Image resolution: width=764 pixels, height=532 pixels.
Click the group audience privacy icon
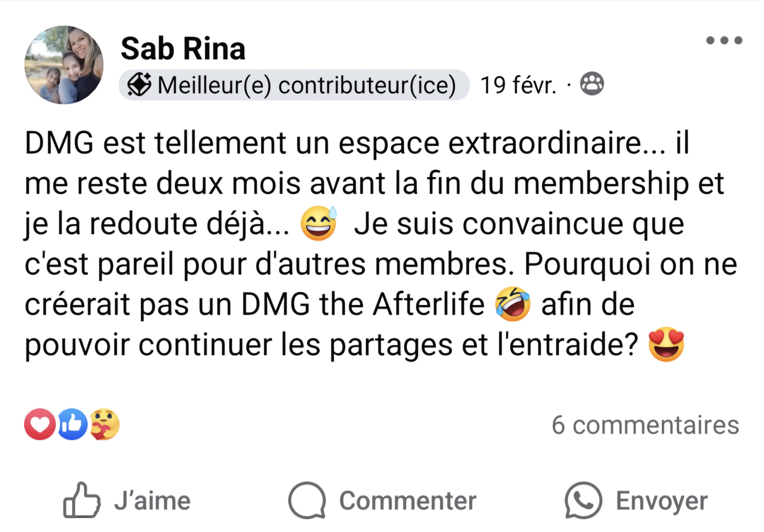[x=592, y=83]
